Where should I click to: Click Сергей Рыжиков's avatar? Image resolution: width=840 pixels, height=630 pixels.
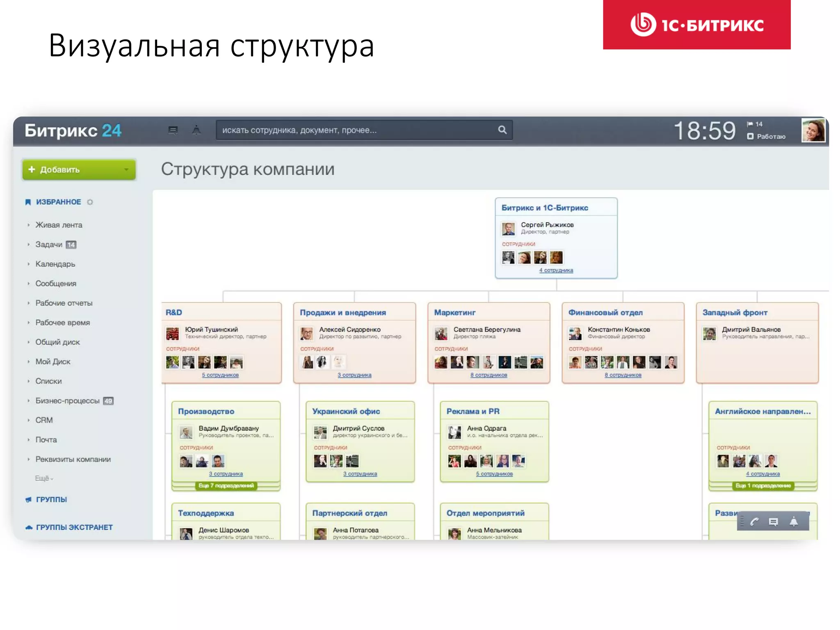point(508,229)
